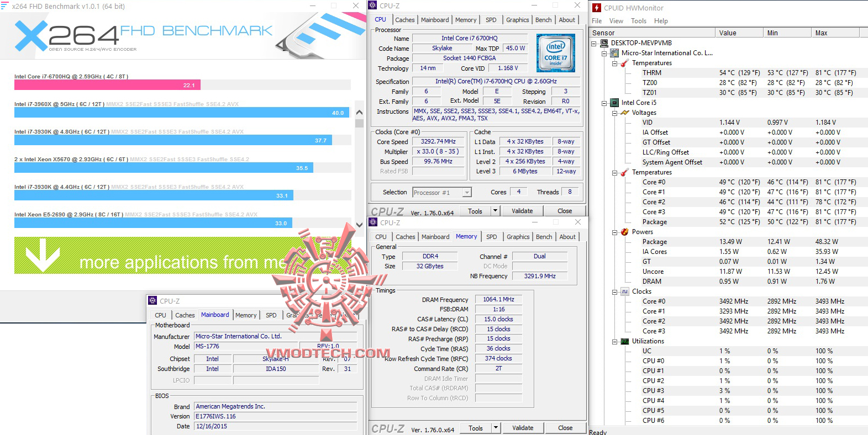Select the Micro-Star motherboard icon in HWMonitor
Image resolution: width=868 pixels, height=435 pixels.
[x=614, y=53]
